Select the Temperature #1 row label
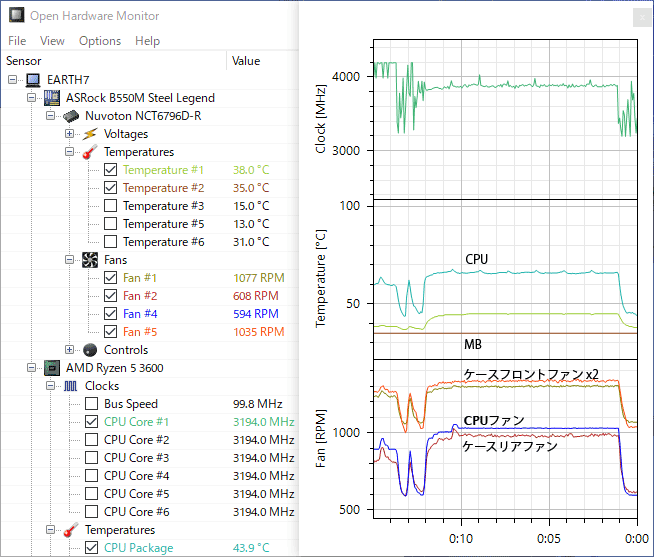 [164, 170]
